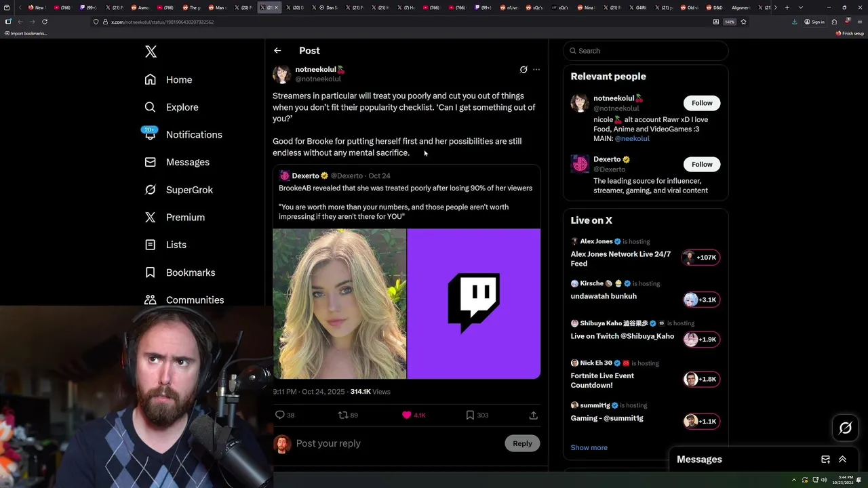Screen dimensions: 868x488
Task: Toggle the bookmark icon with 303 saves
Action: (470, 415)
